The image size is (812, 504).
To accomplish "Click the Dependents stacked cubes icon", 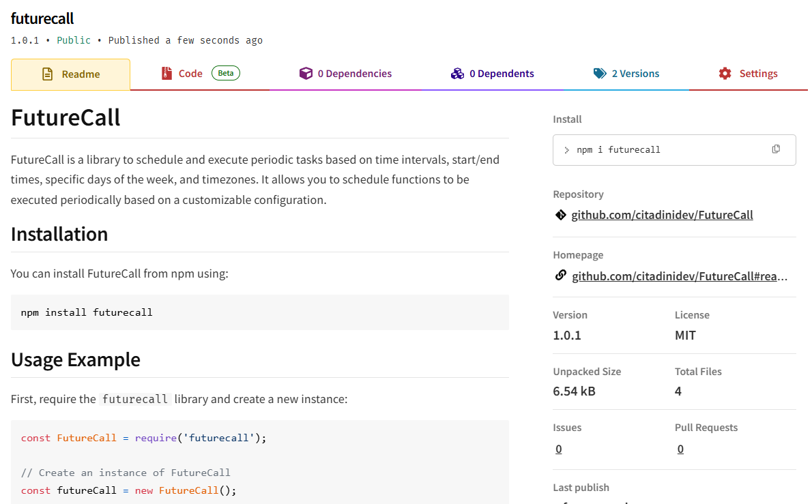I will pyautogui.click(x=457, y=74).
